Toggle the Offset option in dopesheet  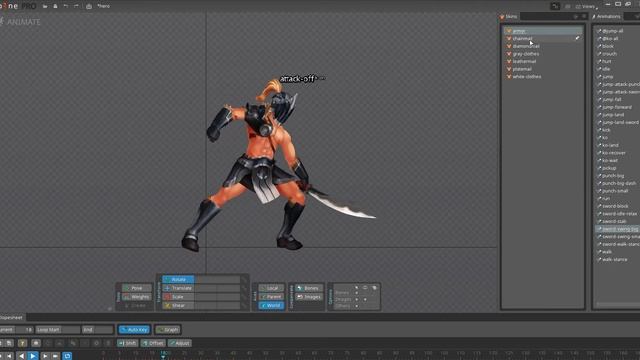click(x=153, y=343)
